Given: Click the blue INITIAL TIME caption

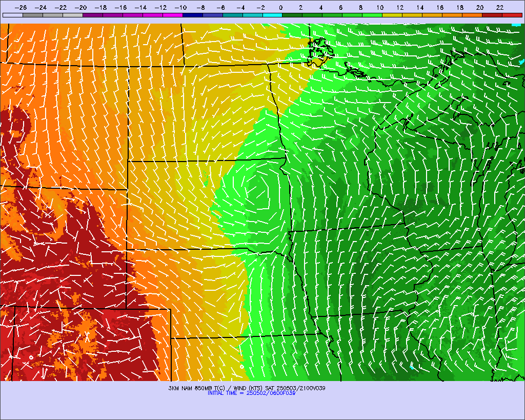Looking at the screenshot, I should tap(251, 393).
